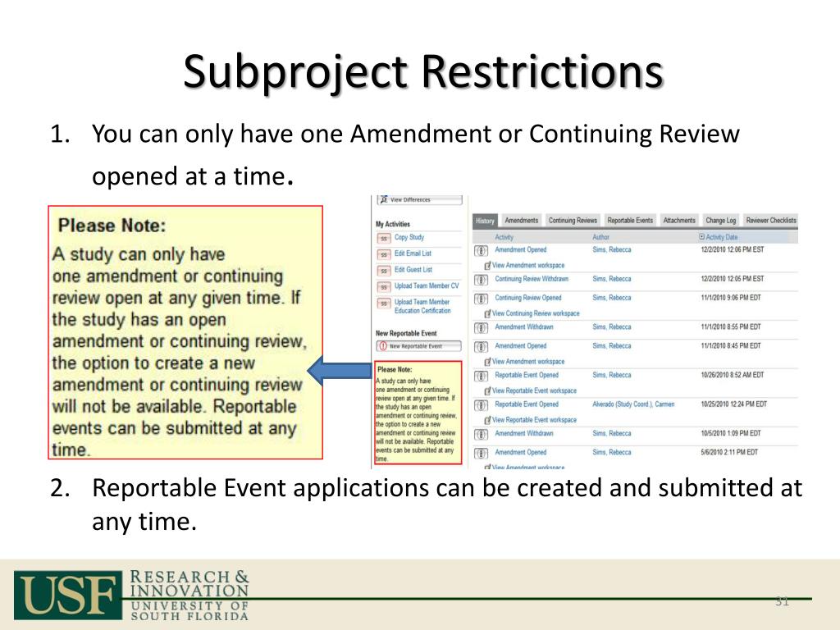Image resolution: width=840 pixels, height=630 pixels.
Task: Click the My Activities heading
Action: pyautogui.click(x=393, y=225)
